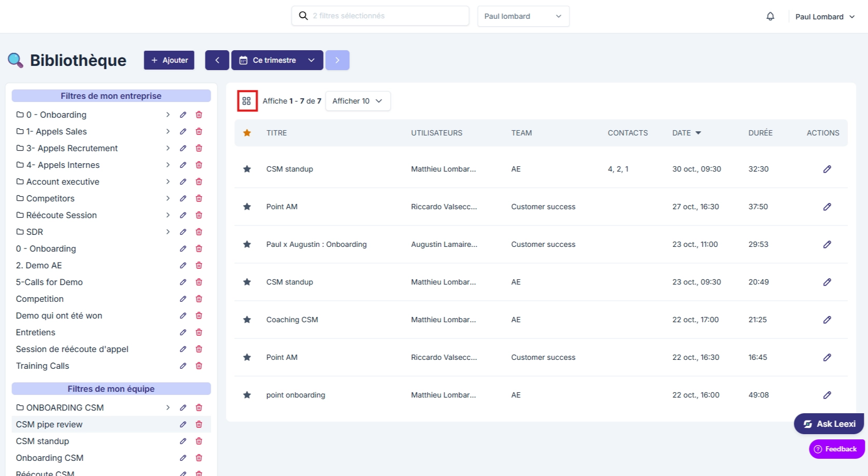Edit the CSM pipe review filter
Screen dimensions: 868x476
183,424
